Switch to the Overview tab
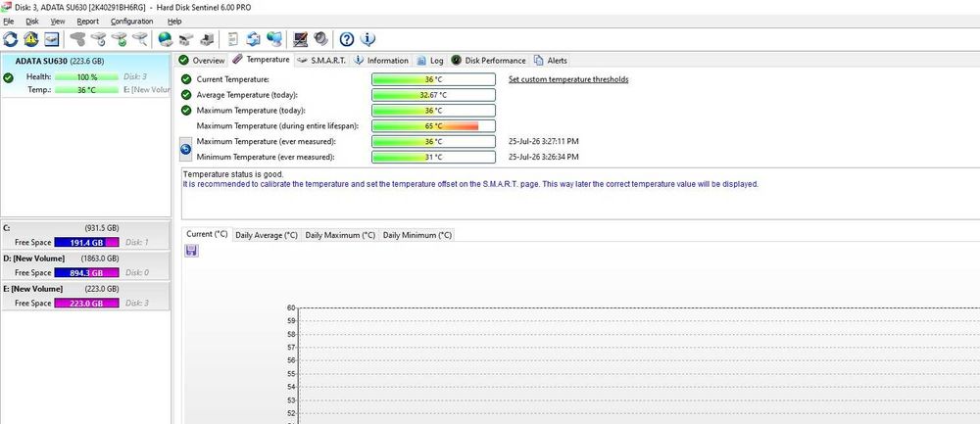The image size is (980, 424). click(201, 61)
